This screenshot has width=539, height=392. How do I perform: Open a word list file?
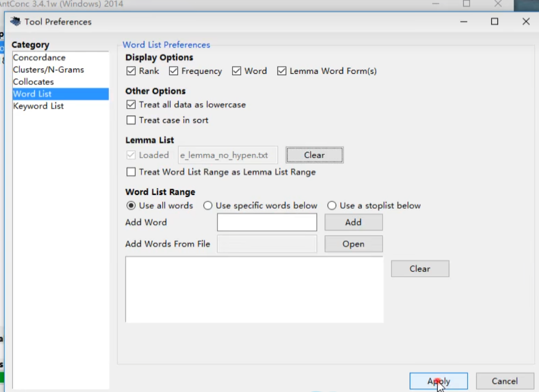tap(353, 244)
